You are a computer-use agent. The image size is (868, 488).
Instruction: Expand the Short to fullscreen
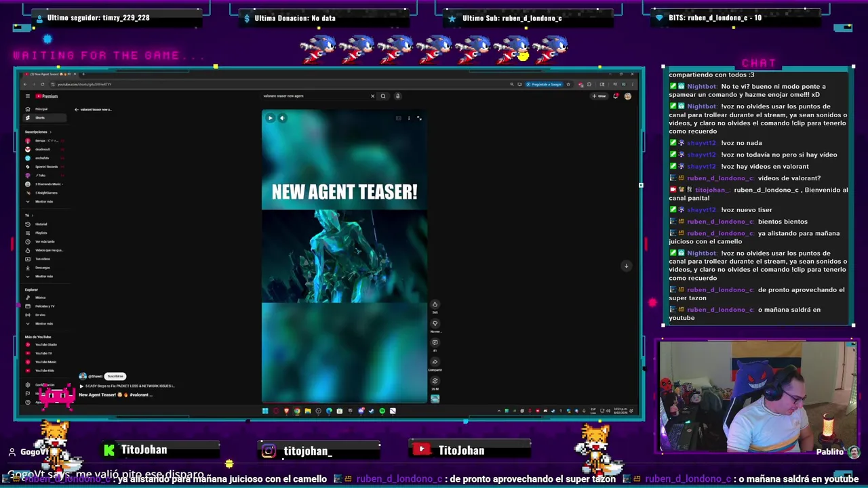coord(419,118)
